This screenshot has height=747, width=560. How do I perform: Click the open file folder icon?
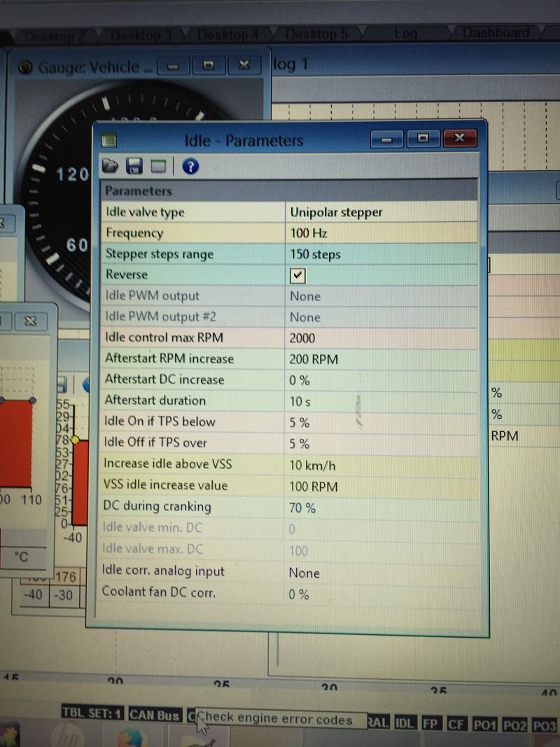(110, 166)
